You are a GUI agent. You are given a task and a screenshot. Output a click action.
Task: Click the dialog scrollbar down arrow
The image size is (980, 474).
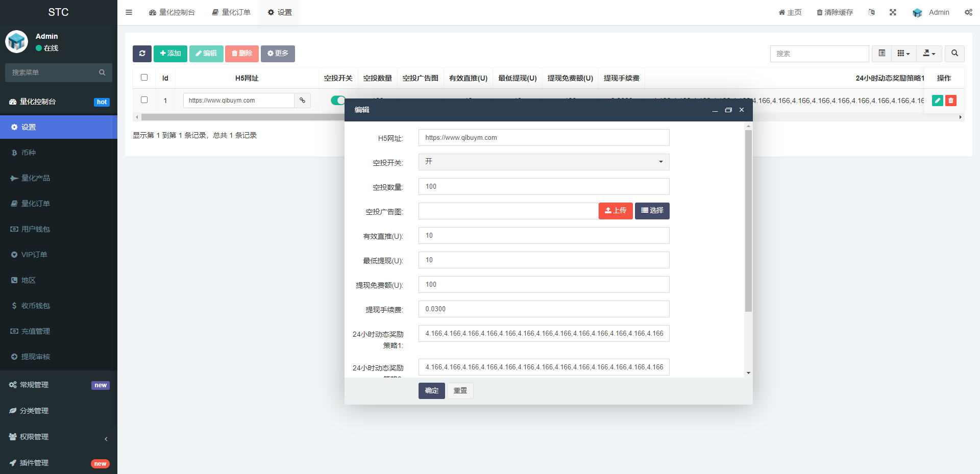click(x=748, y=373)
